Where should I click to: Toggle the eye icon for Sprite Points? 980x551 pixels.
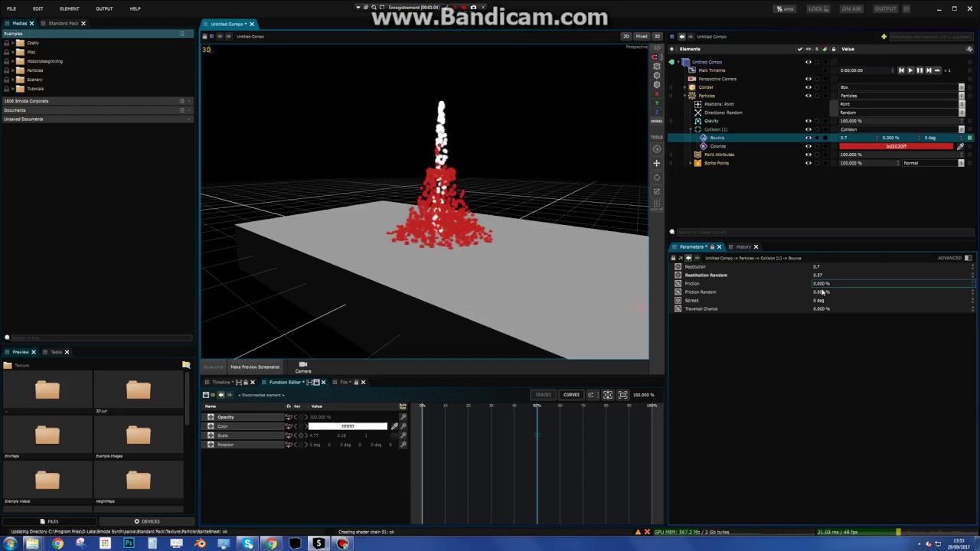click(x=808, y=163)
